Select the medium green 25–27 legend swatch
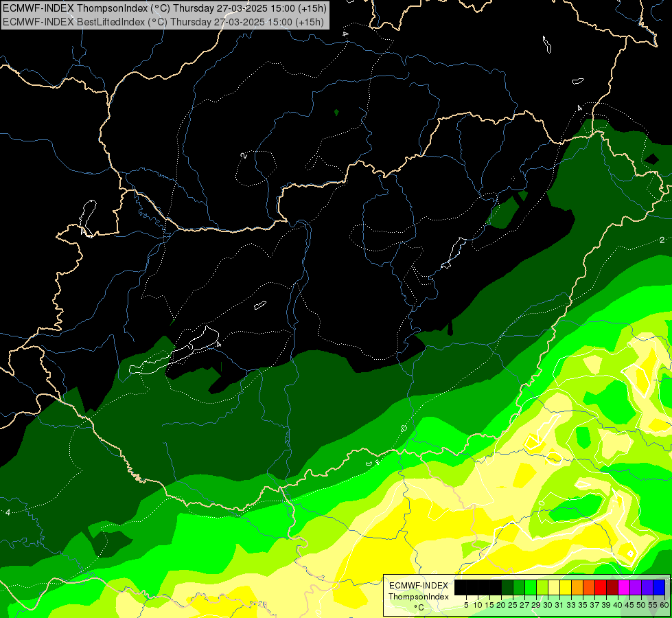672x618 pixels. (519, 587)
